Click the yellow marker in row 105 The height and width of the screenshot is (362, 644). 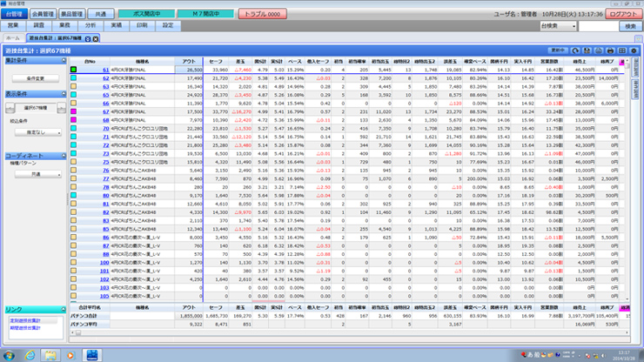coord(73,296)
